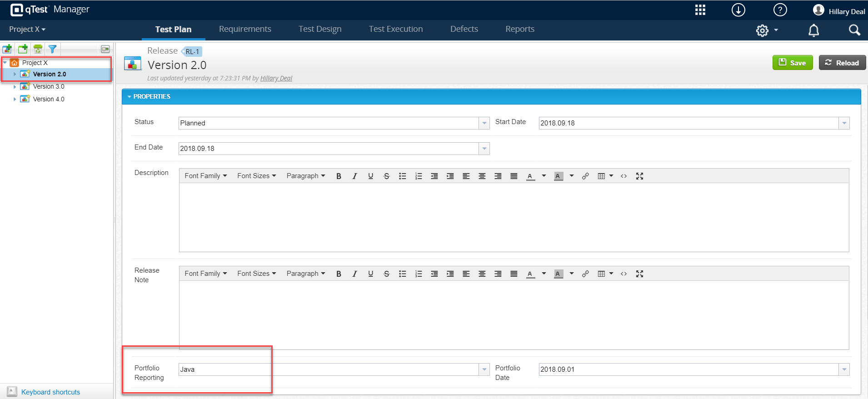This screenshot has width=868, height=399.
Task: Switch to the Test Execution tab
Action: point(395,29)
